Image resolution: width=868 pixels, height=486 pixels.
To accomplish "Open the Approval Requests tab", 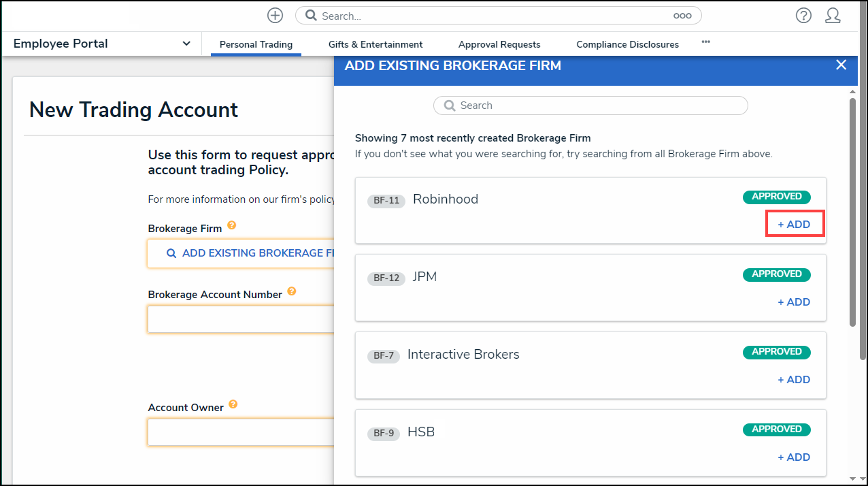I will pos(499,44).
